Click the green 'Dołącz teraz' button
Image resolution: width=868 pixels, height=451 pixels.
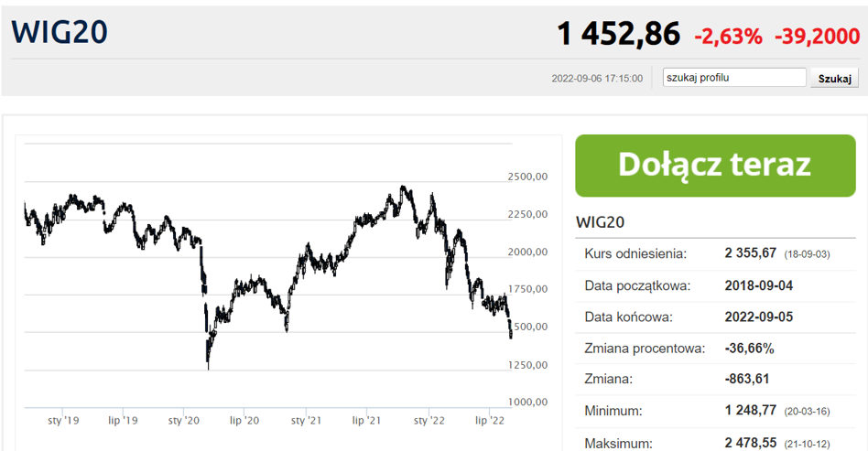(715, 166)
